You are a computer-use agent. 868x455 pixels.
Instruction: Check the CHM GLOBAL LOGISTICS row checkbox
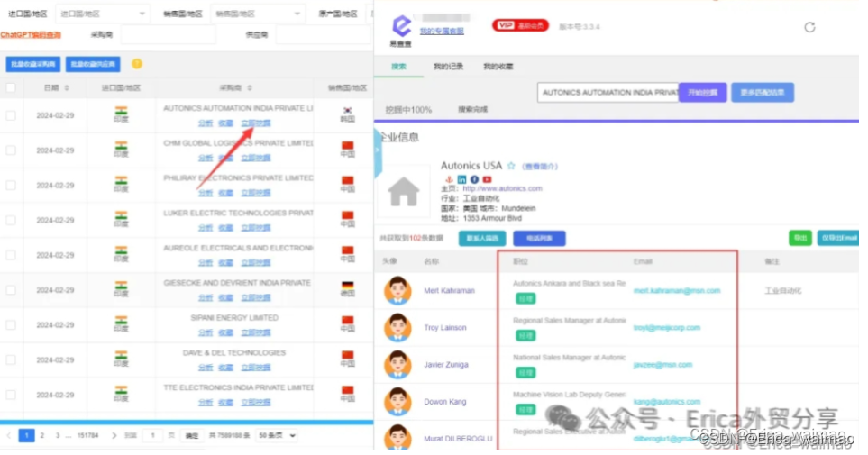[11, 150]
